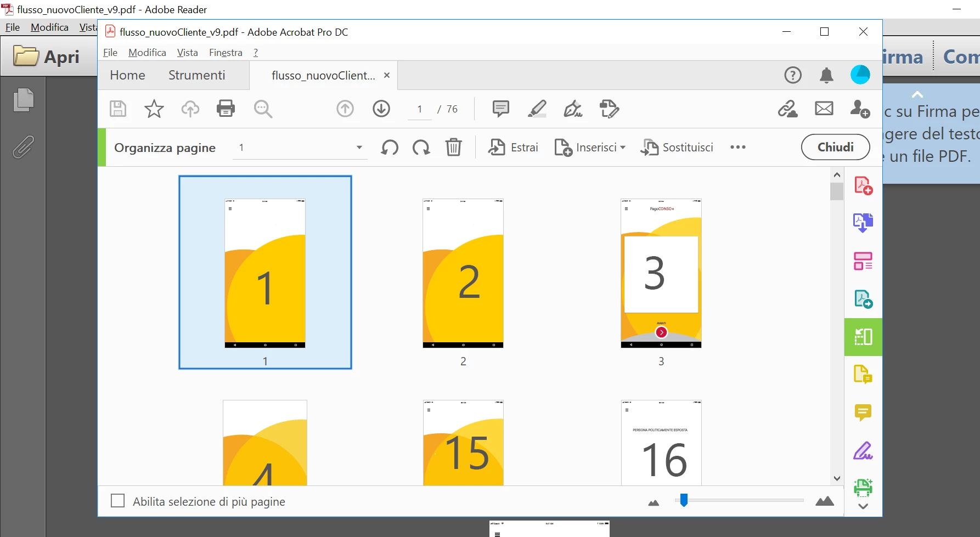This screenshot has width=980, height=537.
Task: Click the thumbnail scrollbar down arrow
Action: pos(837,478)
